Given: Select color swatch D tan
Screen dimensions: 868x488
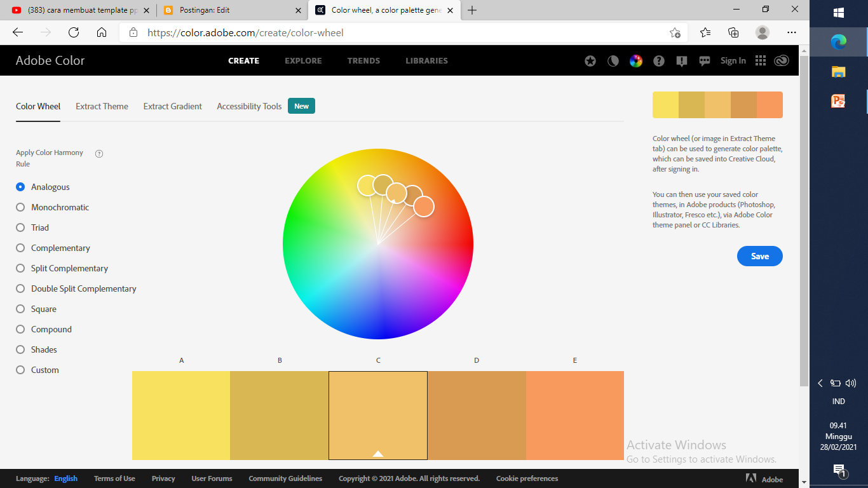Looking at the screenshot, I should coord(477,416).
